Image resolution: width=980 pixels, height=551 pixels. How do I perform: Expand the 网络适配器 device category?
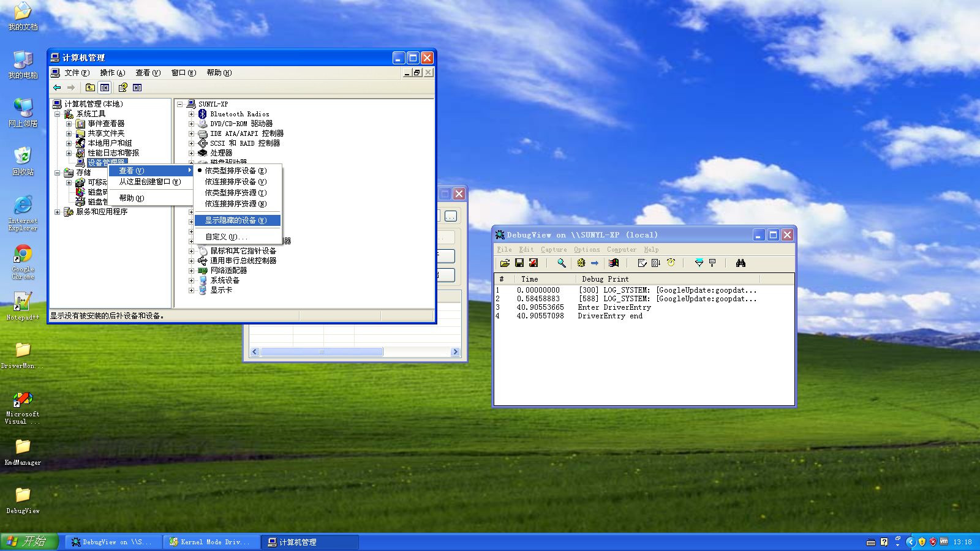(x=191, y=271)
